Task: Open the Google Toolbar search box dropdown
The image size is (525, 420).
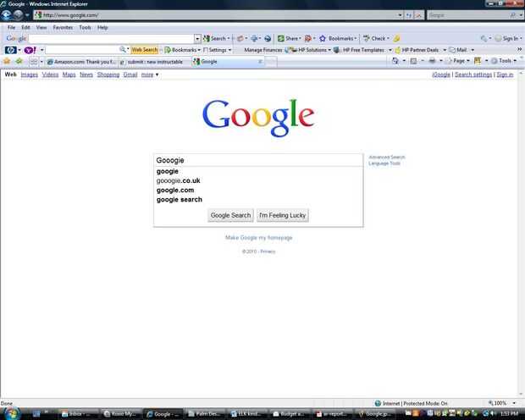Action: coord(197,38)
